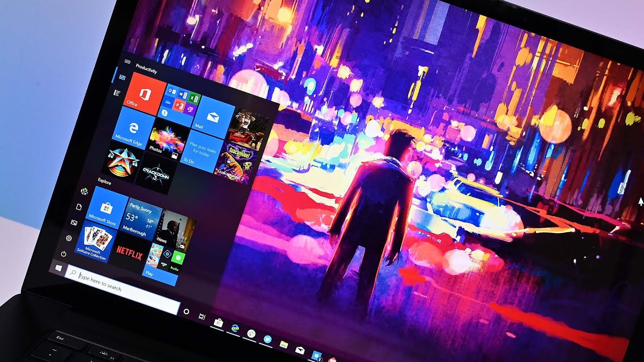Click the Windows Start button

pos(59,269)
